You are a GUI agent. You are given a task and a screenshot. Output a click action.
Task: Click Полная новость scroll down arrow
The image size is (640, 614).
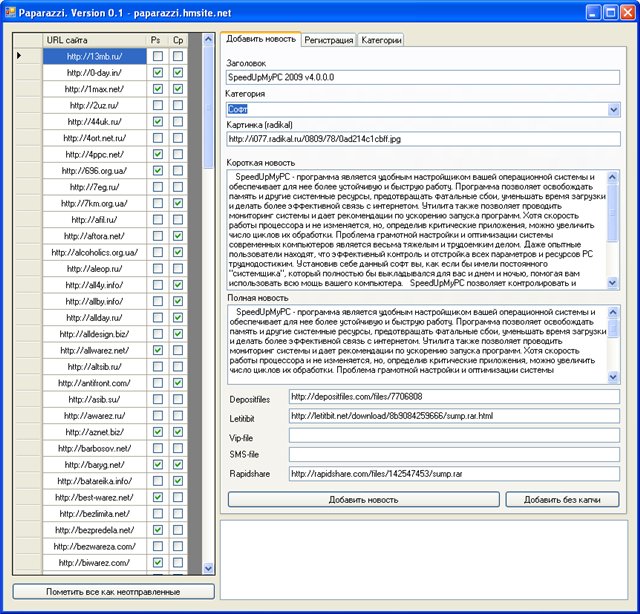[x=613, y=377]
